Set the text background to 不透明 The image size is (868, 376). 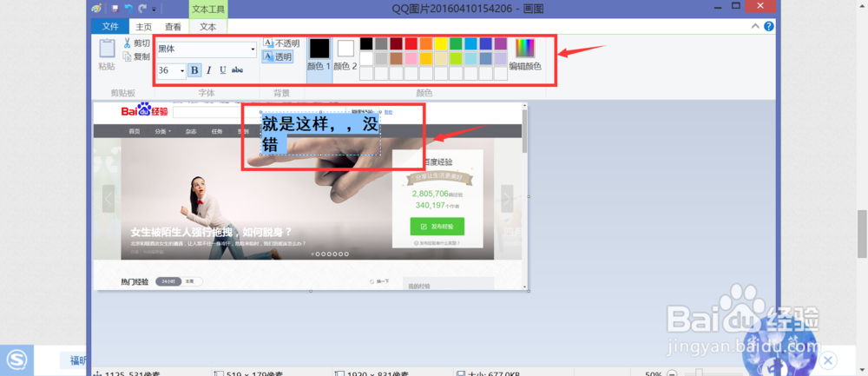pos(280,43)
